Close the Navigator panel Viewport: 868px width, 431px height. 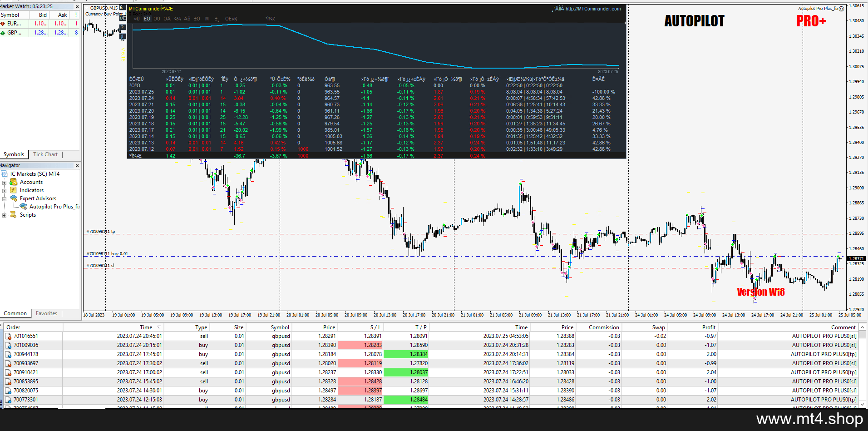[x=77, y=165]
